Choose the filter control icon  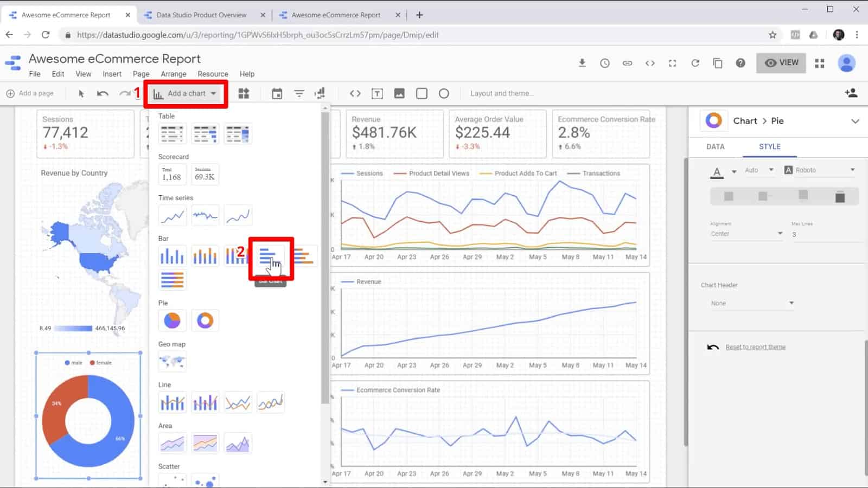tap(299, 93)
